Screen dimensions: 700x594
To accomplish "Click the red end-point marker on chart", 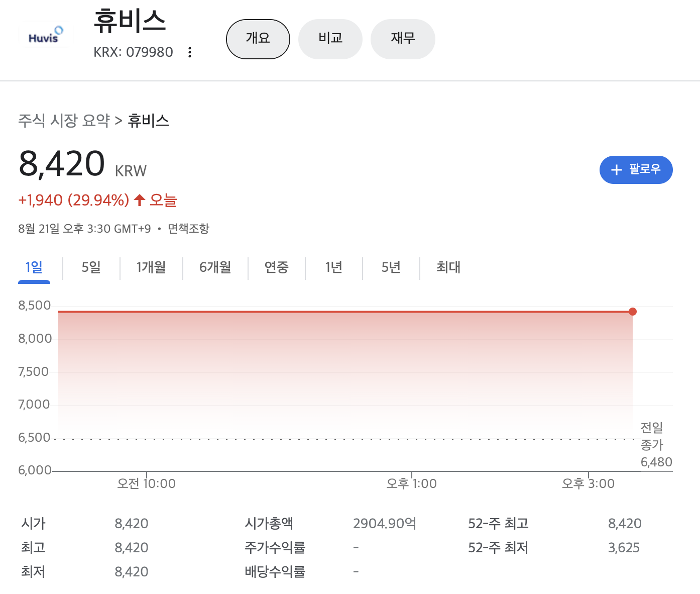I will point(633,312).
